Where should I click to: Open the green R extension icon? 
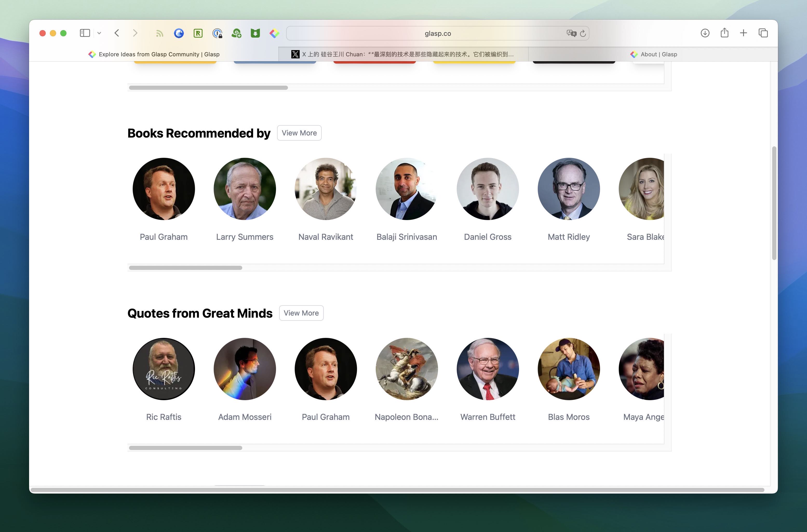pyautogui.click(x=198, y=33)
